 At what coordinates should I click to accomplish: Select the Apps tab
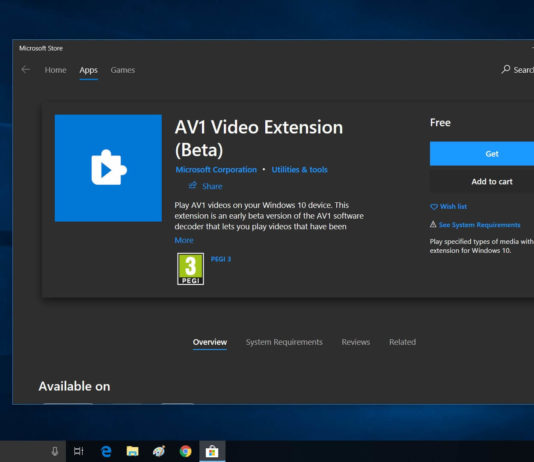coord(89,70)
